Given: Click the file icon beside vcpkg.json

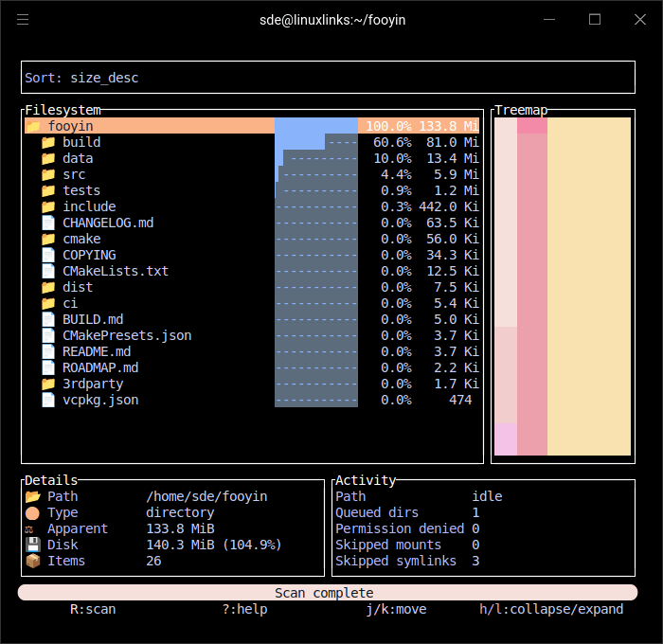Looking at the screenshot, I should tap(48, 400).
